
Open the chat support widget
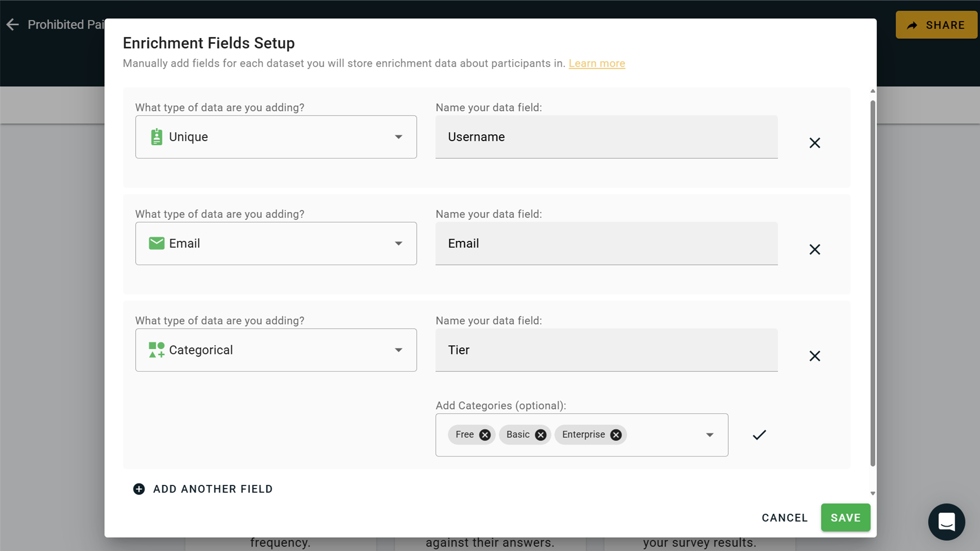[x=946, y=522]
